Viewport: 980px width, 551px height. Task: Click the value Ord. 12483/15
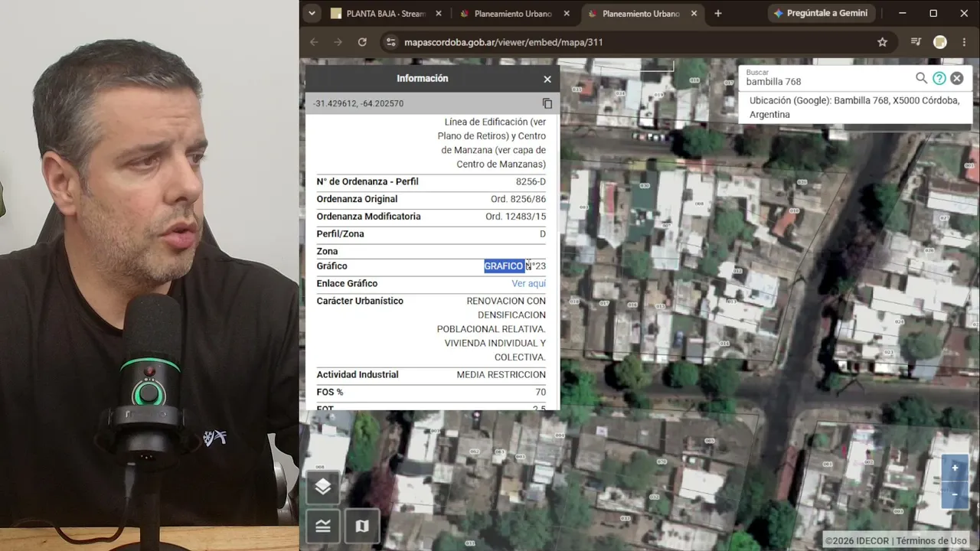515,217
